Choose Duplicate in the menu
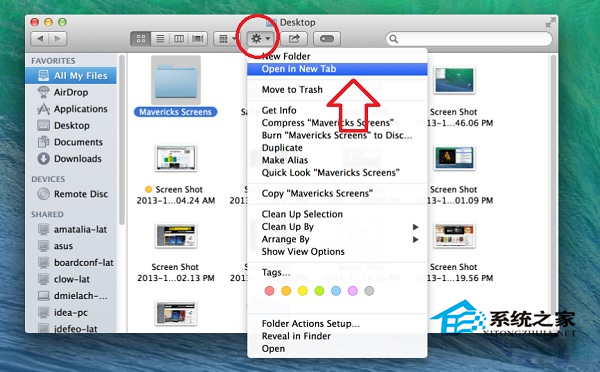The image size is (600, 372). 337,148
